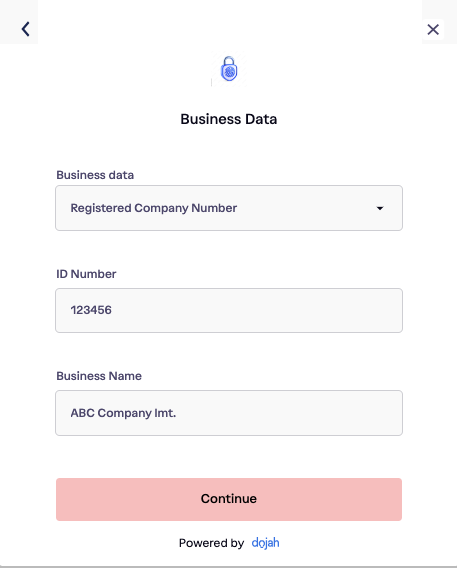Open the dojah link in footer
This screenshot has width=457, height=568.
[265, 543]
